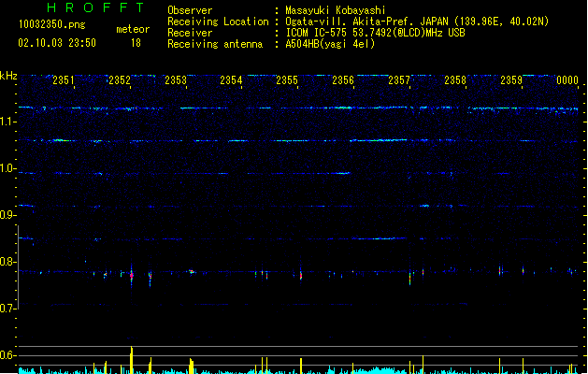Select the file name 10032350.png

point(52,25)
